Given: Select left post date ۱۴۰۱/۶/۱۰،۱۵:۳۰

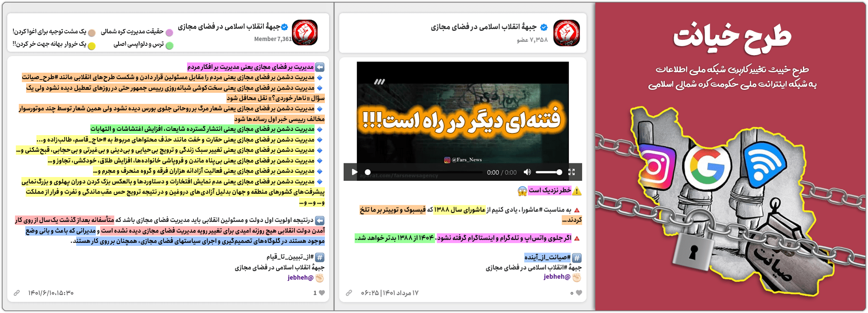Looking at the screenshot, I should pyautogui.click(x=51, y=293).
